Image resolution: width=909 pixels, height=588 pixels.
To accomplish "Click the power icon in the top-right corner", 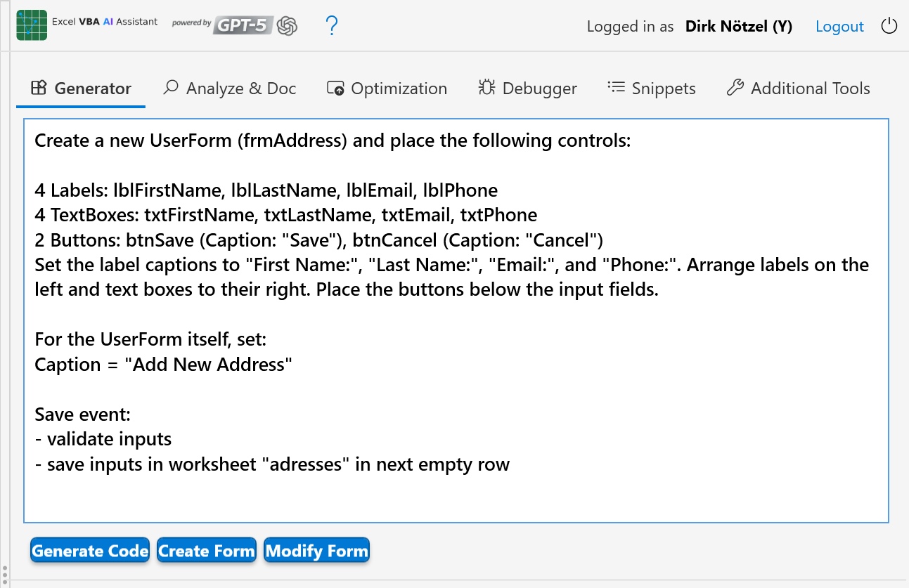I will (889, 25).
